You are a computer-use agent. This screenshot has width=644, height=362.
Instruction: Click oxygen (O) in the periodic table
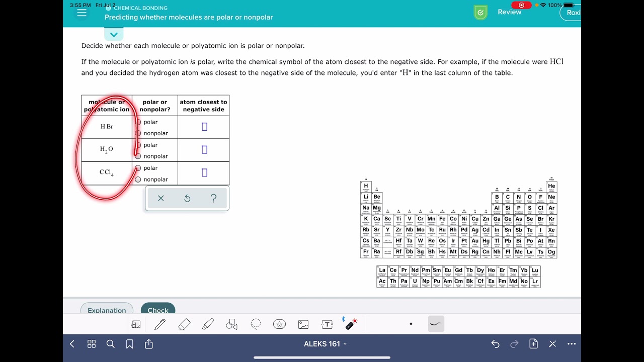530,198
